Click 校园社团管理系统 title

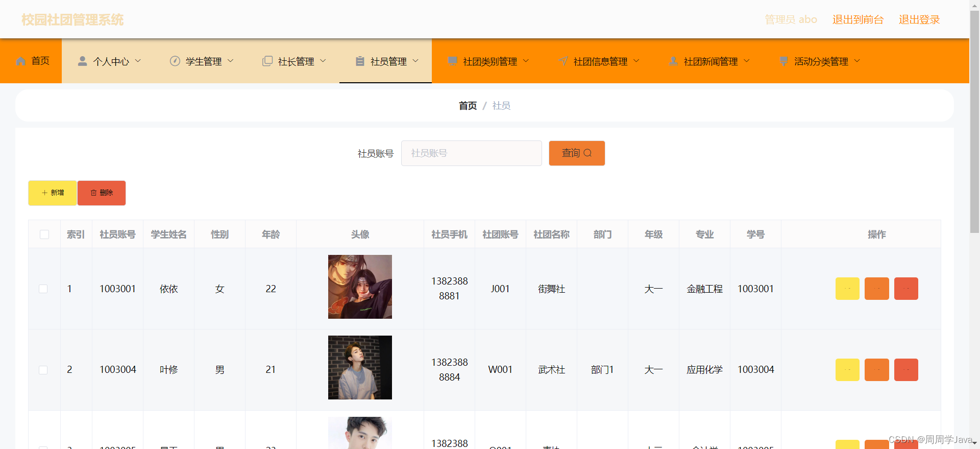coord(72,20)
